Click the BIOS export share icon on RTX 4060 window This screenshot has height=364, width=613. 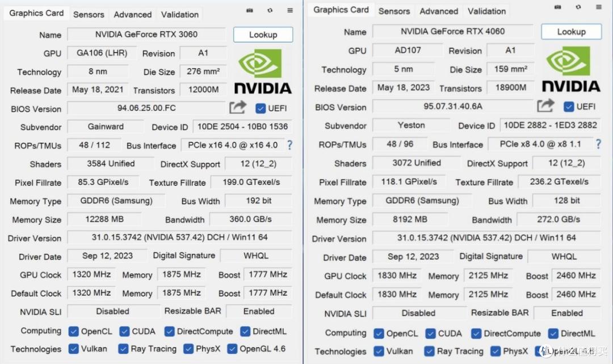545,105
